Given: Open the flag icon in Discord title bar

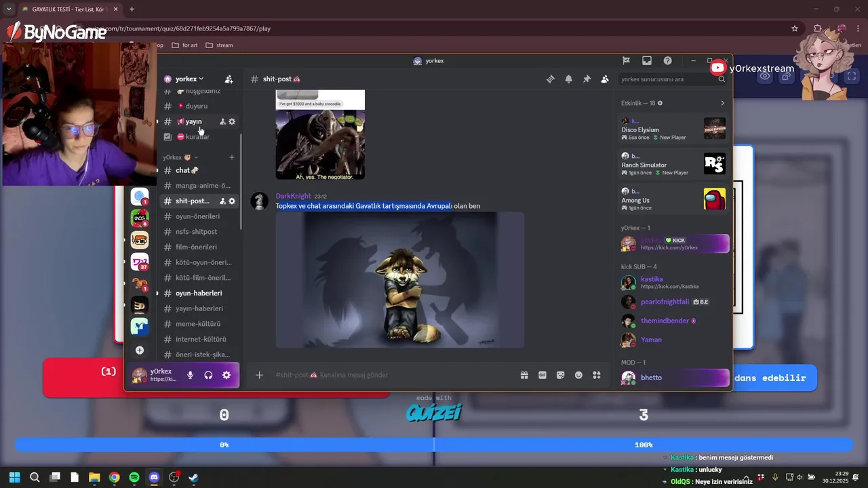Looking at the screenshot, I should pyautogui.click(x=627, y=61).
